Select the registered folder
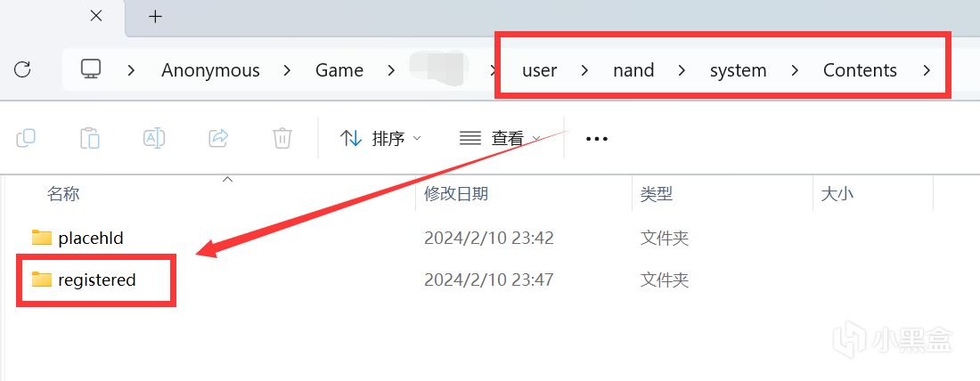980x381 pixels. 97,280
